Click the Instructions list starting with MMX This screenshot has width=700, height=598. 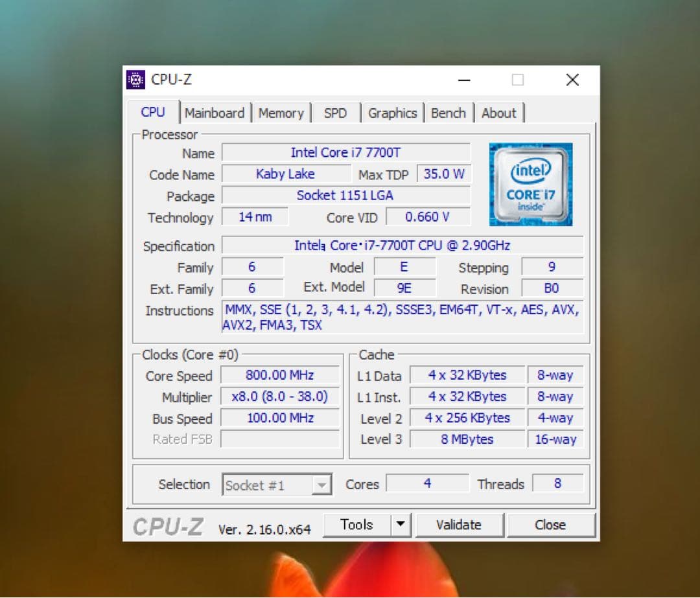click(402, 317)
